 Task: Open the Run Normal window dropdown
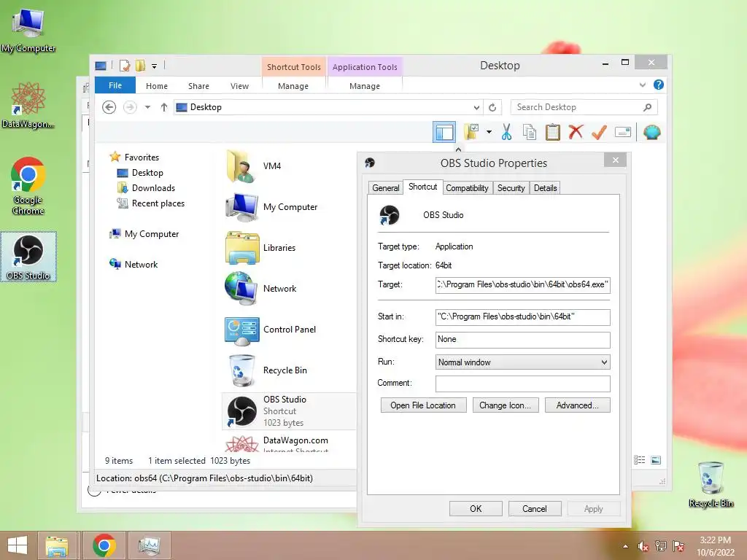pyautogui.click(x=522, y=362)
